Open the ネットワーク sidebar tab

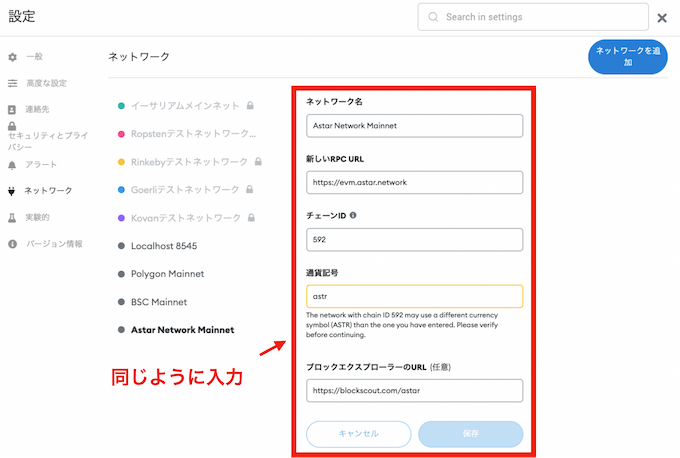[x=48, y=191]
